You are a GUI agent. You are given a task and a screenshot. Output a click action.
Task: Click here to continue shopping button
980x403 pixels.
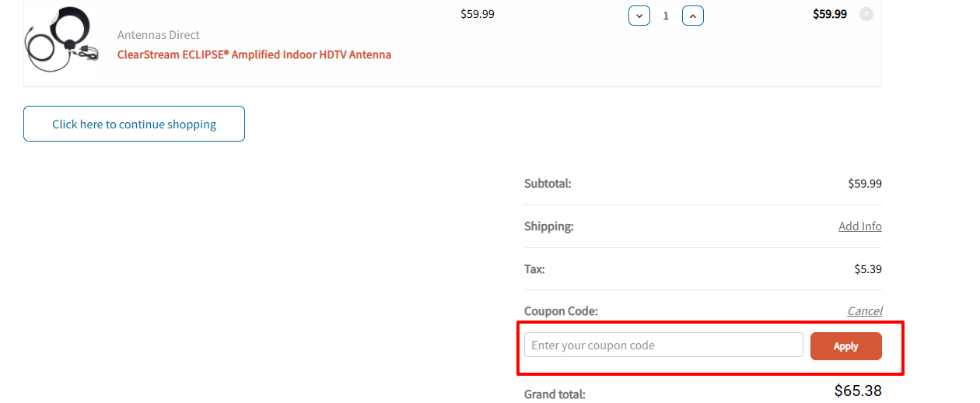tap(134, 124)
